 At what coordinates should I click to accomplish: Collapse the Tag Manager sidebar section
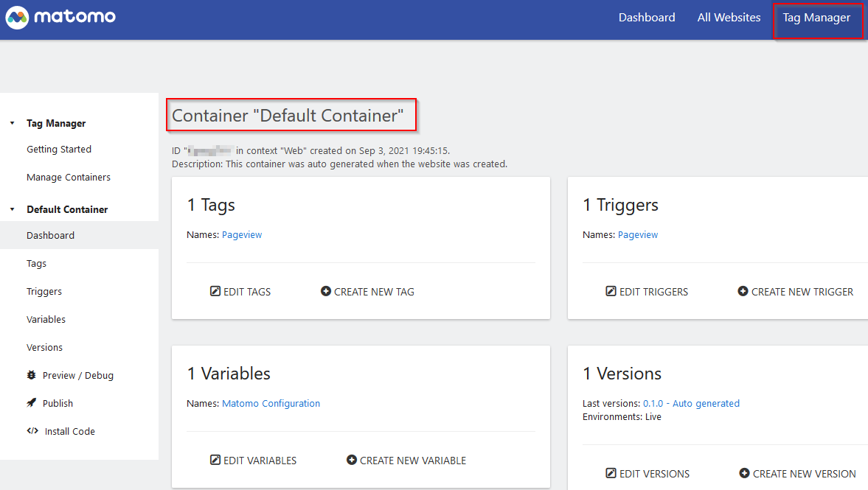click(x=12, y=124)
